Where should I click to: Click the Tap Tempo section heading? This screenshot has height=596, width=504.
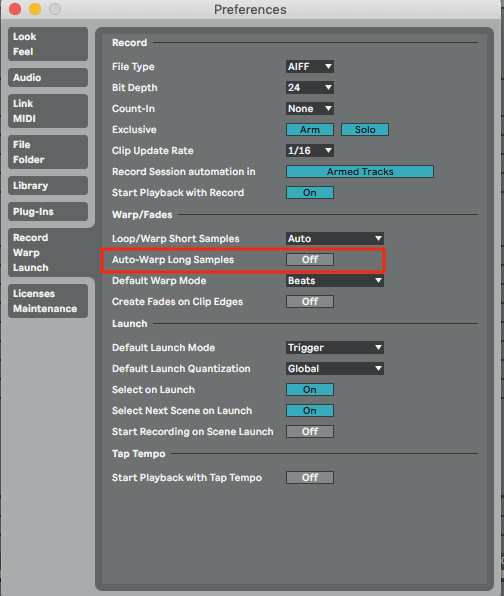[139, 454]
